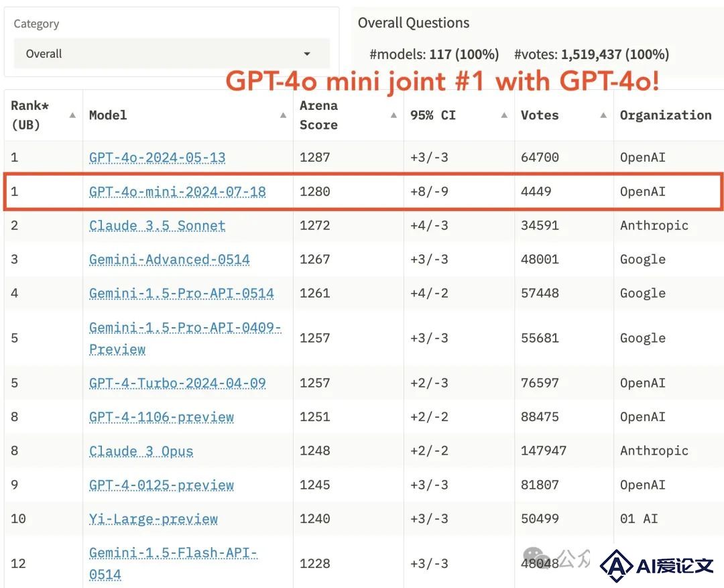Click votes value 4449
This screenshot has width=724, height=588.
(536, 192)
